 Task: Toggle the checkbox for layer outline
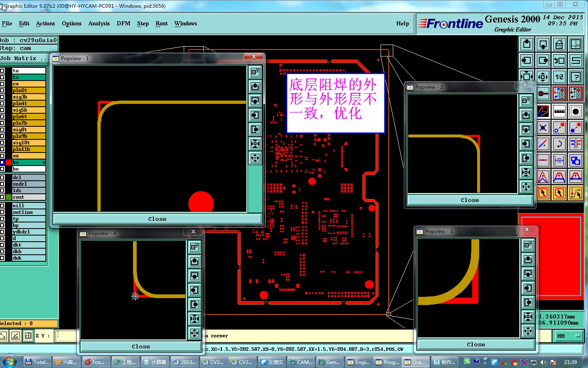[x=2, y=212]
